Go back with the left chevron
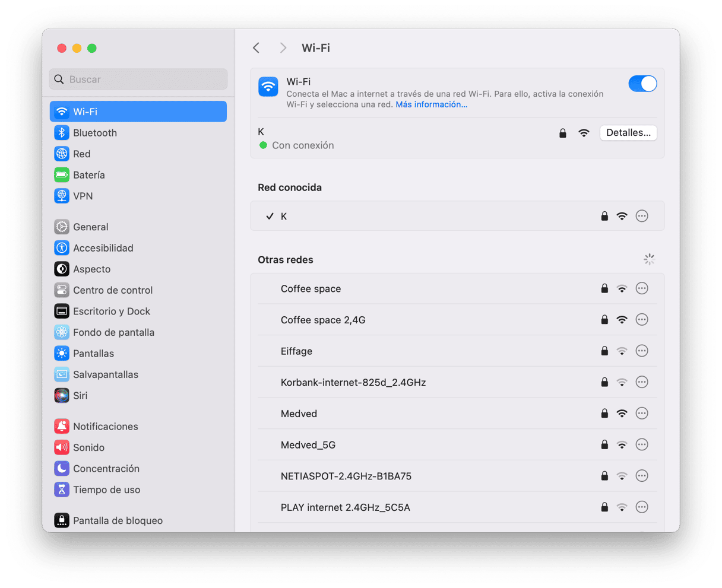 256,48
